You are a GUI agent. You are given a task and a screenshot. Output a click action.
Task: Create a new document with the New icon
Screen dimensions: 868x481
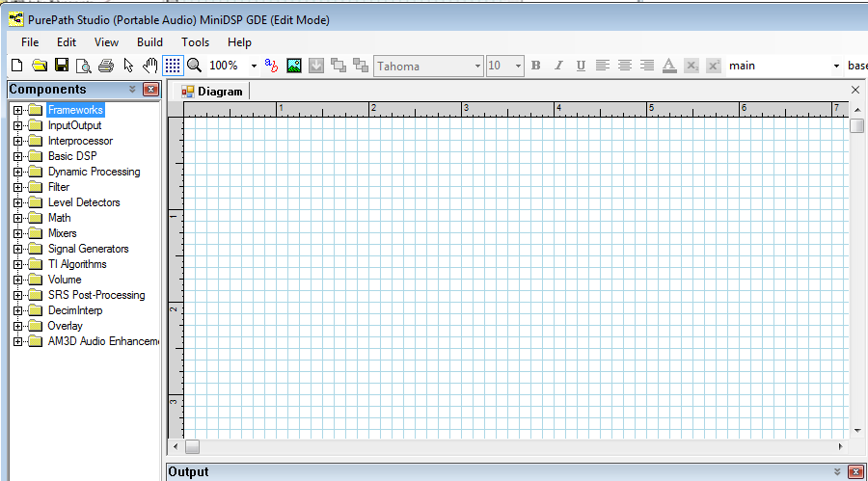17,66
